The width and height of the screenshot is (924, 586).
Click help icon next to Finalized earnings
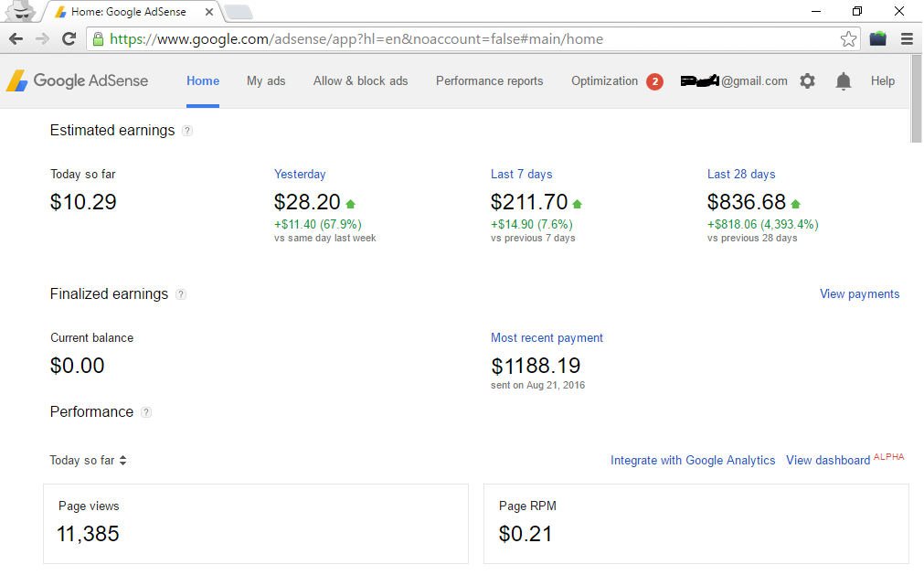coord(181,294)
